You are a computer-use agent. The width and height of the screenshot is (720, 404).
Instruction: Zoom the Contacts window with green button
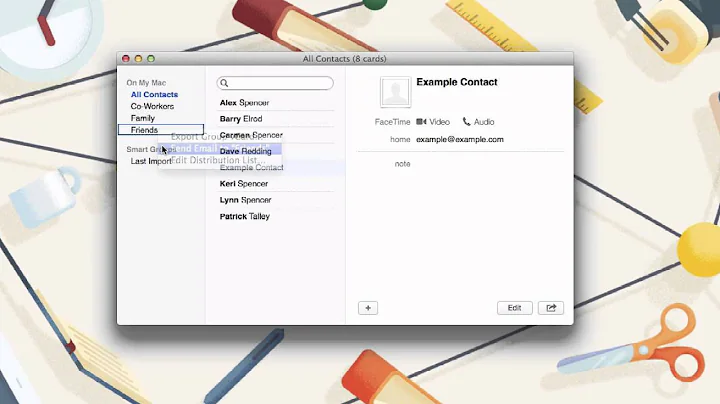pos(151,59)
